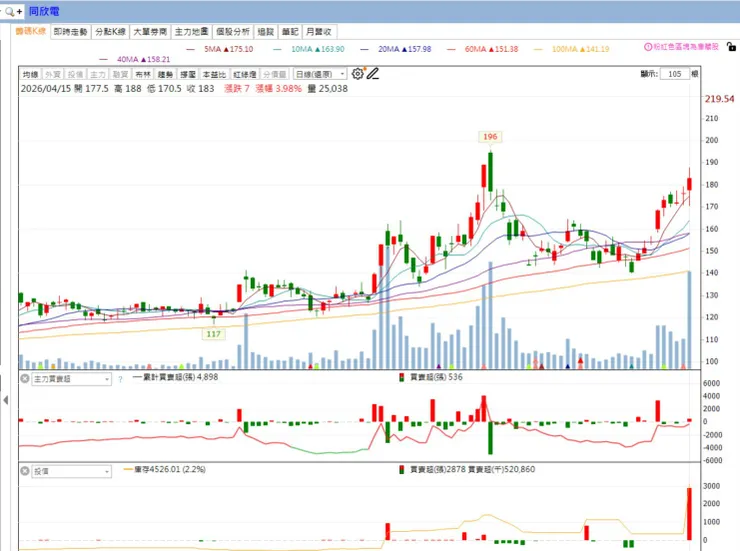Click the 買賣超(張) 536 legend
Viewport: 740px width, 551px height.
click(x=431, y=377)
